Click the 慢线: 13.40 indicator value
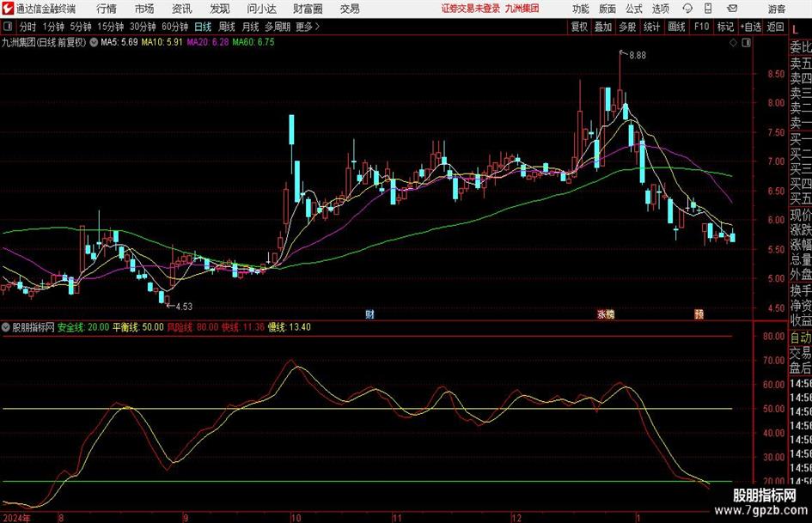The width and height of the screenshot is (812, 523). 289,327
